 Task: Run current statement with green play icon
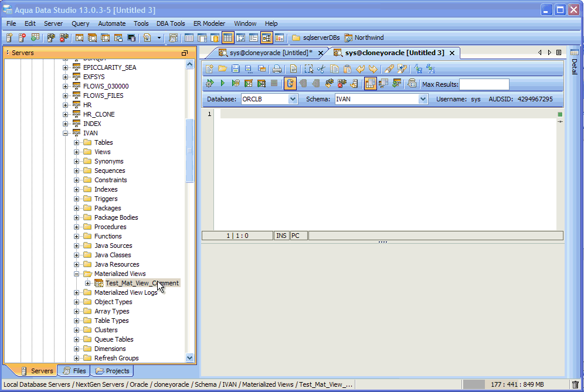223,83
